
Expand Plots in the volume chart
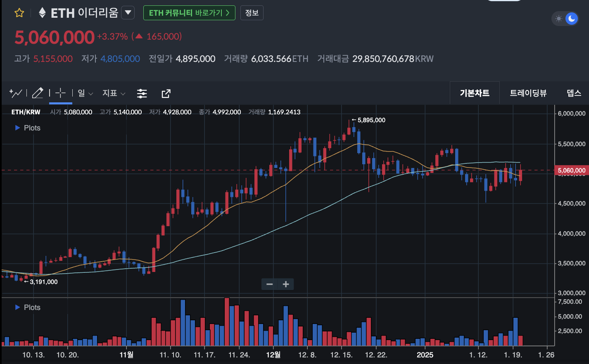[28, 307]
